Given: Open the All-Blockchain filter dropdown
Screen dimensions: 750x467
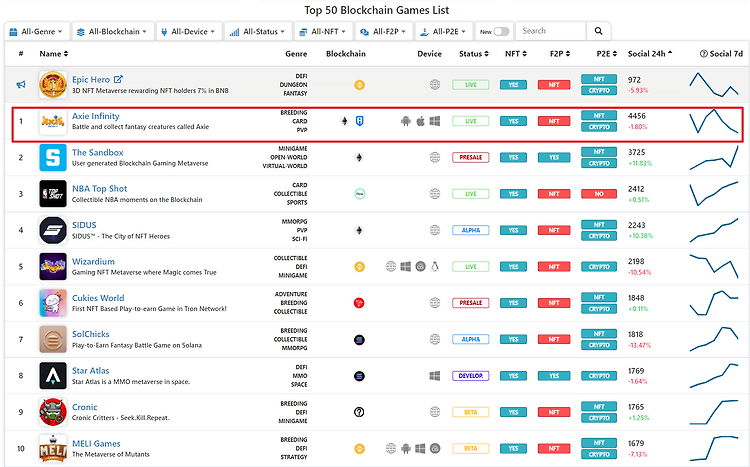Looking at the screenshot, I should 113,32.
